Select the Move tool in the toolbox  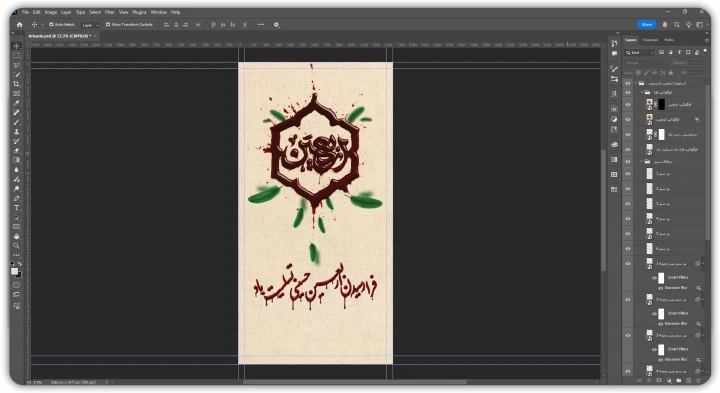[17, 46]
